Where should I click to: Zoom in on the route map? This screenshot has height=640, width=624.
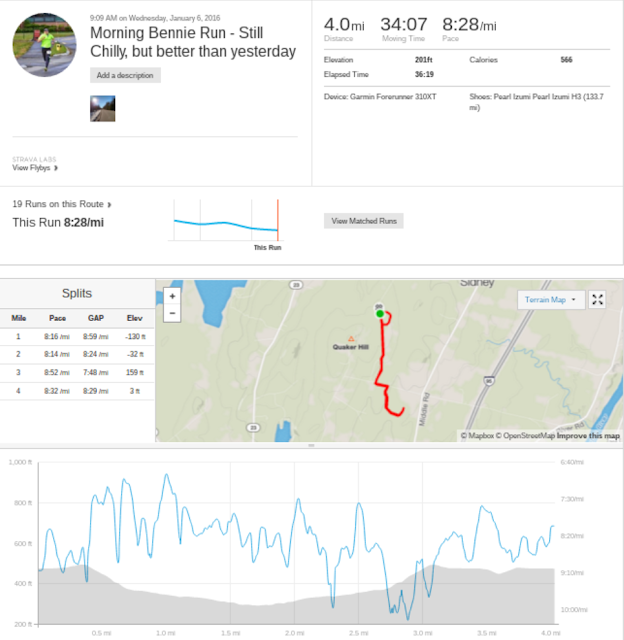click(x=172, y=296)
